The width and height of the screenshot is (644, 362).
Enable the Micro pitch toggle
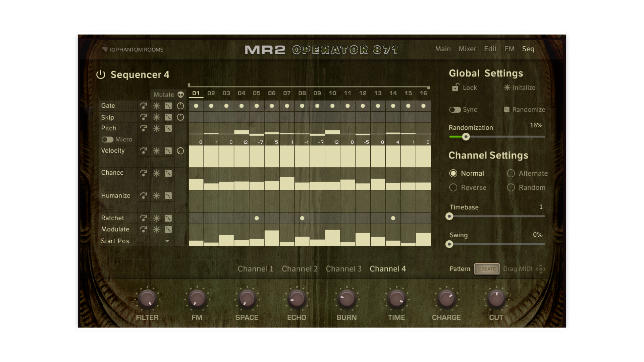tap(107, 139)
